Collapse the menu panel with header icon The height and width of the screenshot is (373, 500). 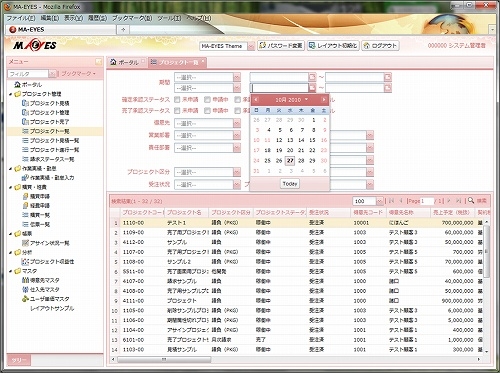point(98,62)
